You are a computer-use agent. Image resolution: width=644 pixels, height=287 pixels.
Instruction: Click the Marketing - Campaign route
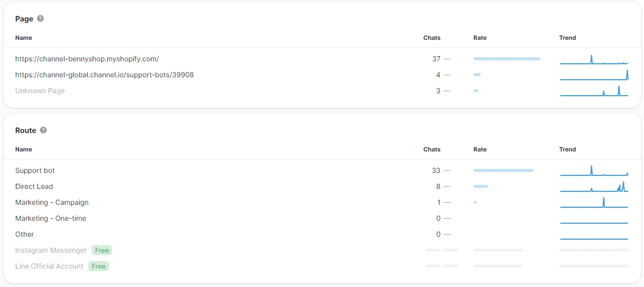click(x=52, y=202)
